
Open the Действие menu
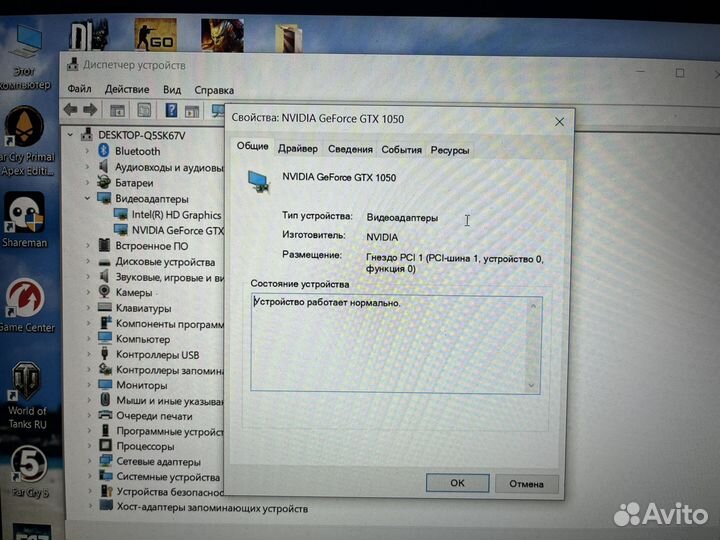(x=127, y=89)
